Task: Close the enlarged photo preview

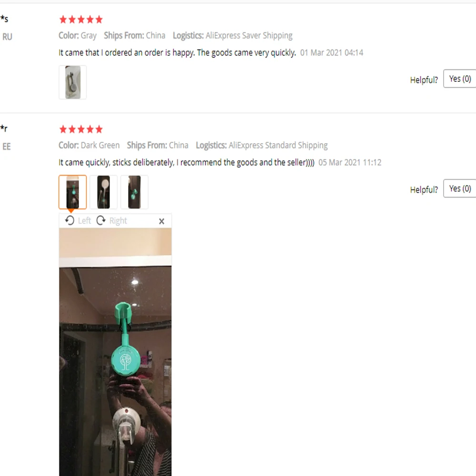Action: click(161, 221)
